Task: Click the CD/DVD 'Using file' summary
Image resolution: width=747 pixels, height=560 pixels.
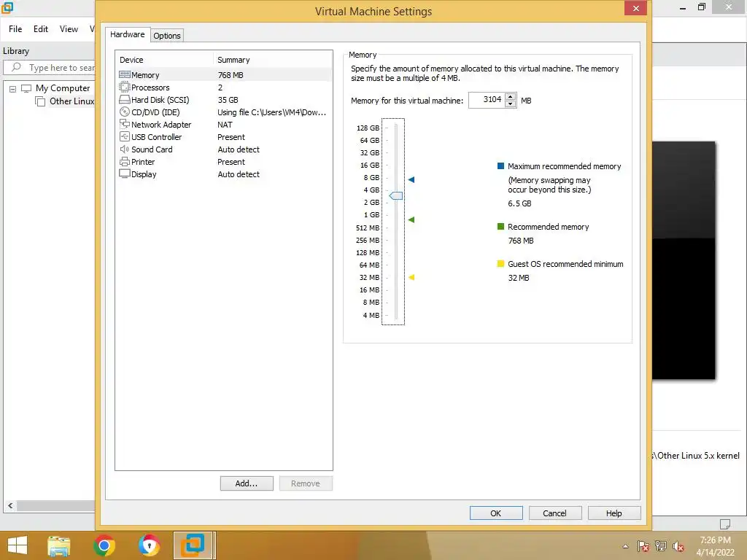Action: coord(271,112)
